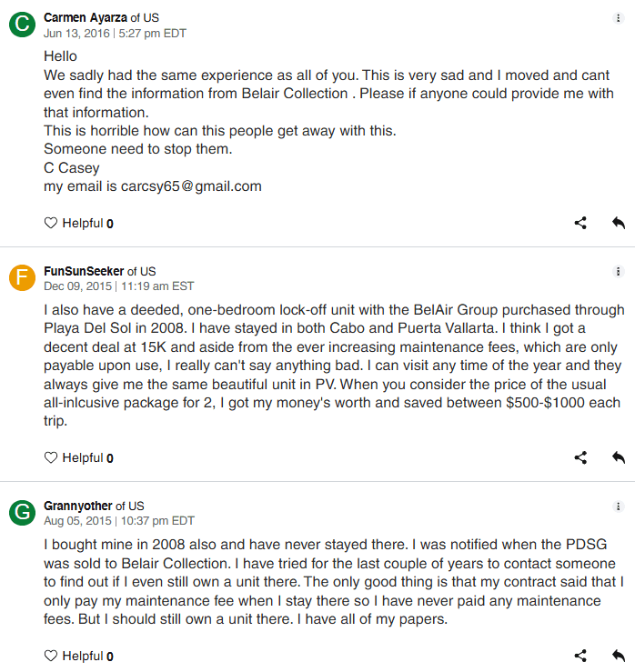Reply to FunSunSeeker's review
635x672 pixels.
point(619,457)
